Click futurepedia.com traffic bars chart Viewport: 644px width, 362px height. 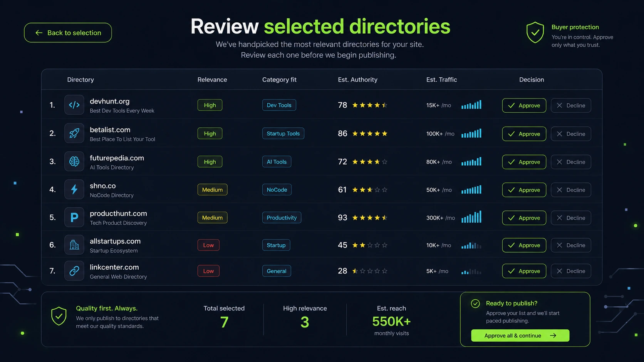tap(471, 161)
